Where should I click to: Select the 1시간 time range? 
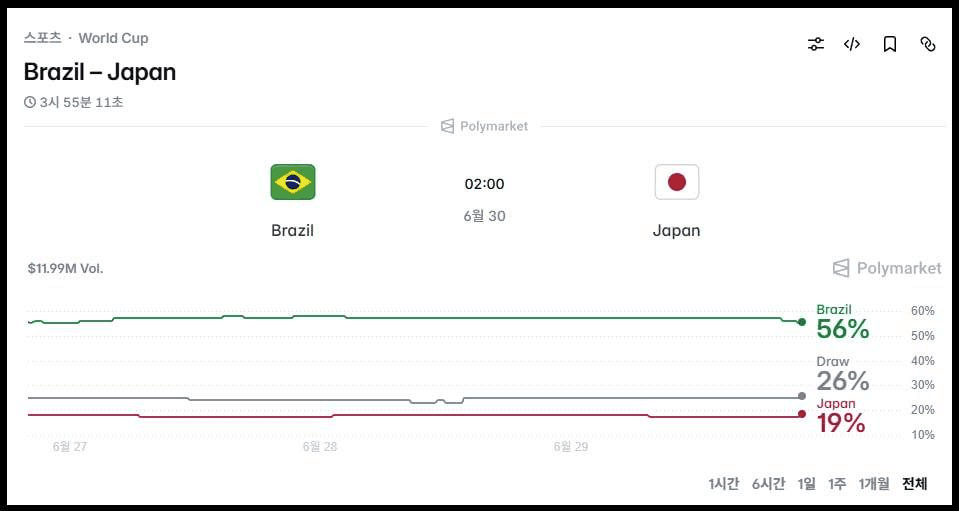pos(724,483)
